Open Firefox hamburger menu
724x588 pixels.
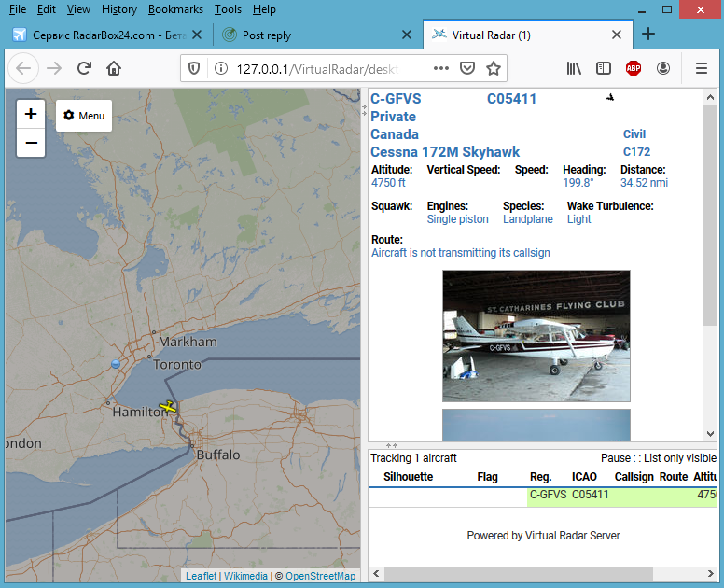[x=702, y=68]
